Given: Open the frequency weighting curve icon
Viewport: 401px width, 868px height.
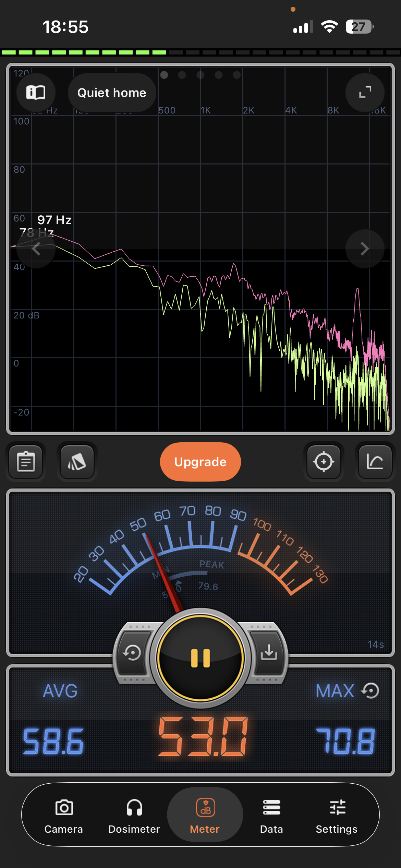Looking at the screenshot, I should tap(375, 462).
